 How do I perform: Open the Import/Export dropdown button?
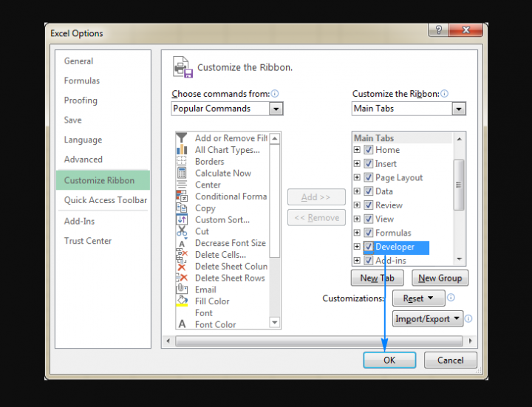[x=428, y=319]
